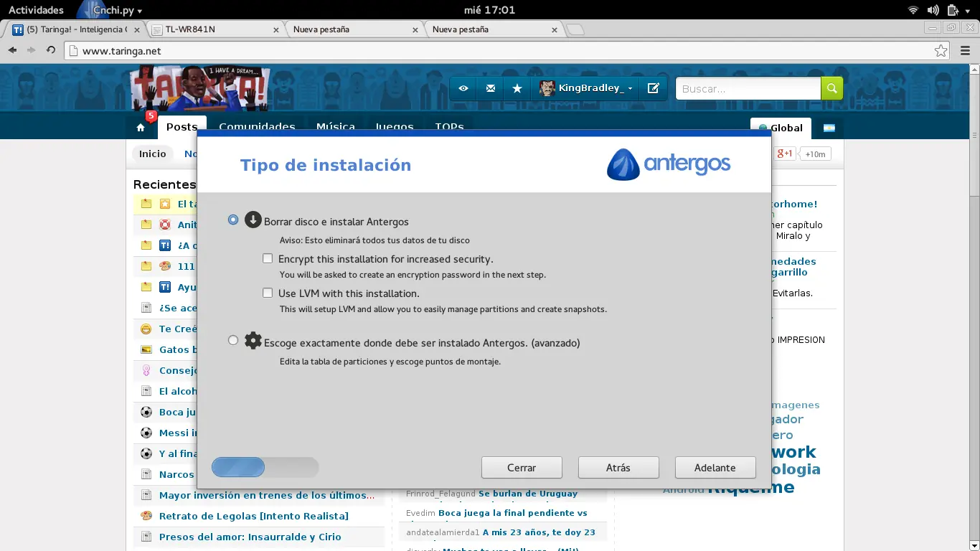Click the Chrome forward arrow
The image size is (980, 551).
[x=31, y=50]
